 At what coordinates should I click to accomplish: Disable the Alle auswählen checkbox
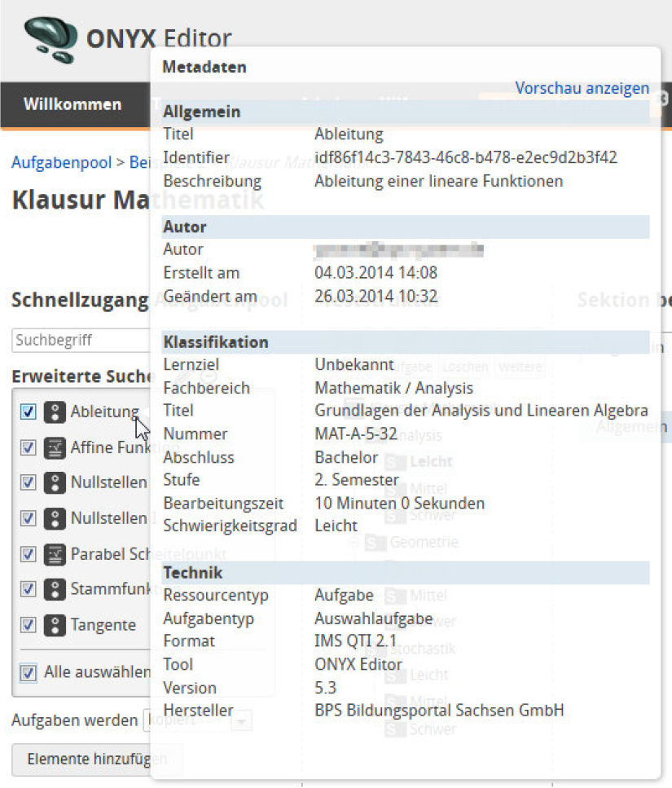point(27,673)
